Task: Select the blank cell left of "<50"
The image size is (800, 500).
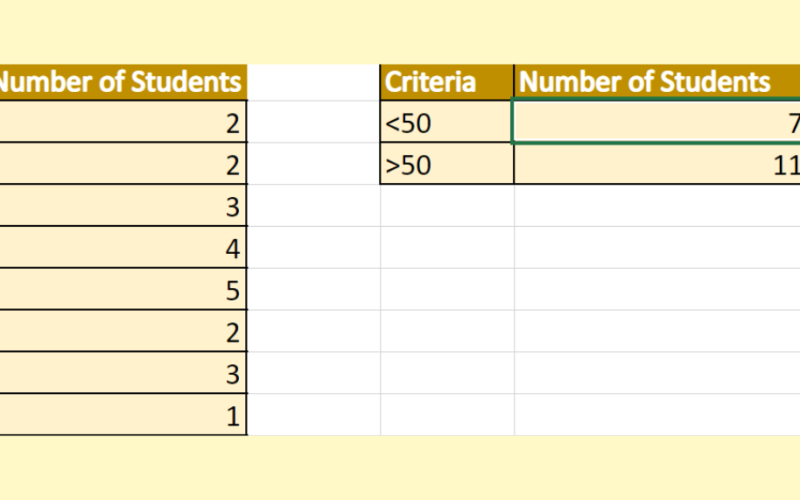Action: point(313,123)
